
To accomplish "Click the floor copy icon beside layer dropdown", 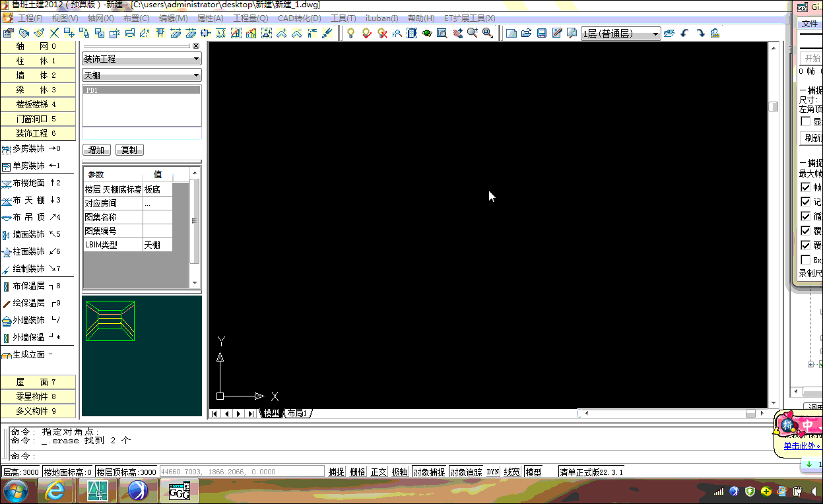I will click(x=669, y=33).
